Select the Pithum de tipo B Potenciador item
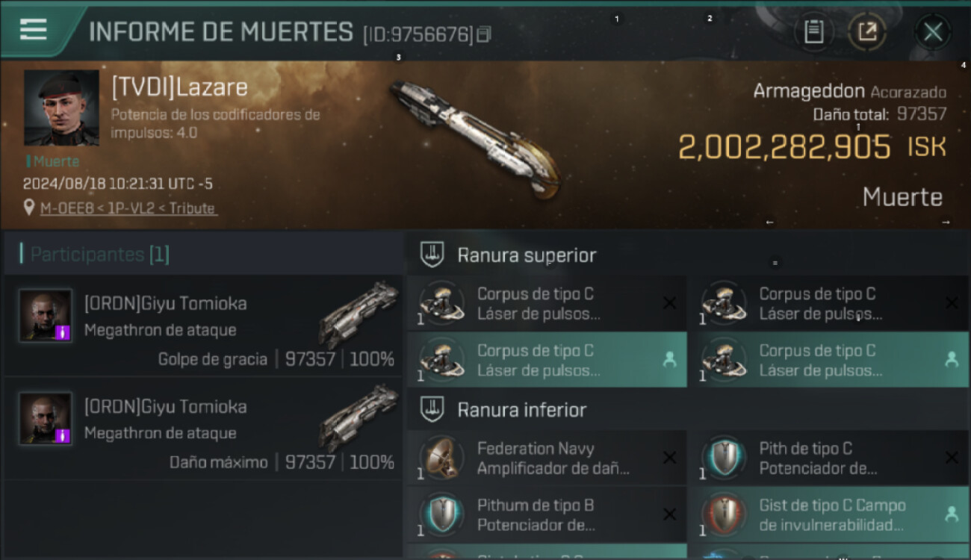The height and width of the screenshot is (560, 971). tap(547, 514)
